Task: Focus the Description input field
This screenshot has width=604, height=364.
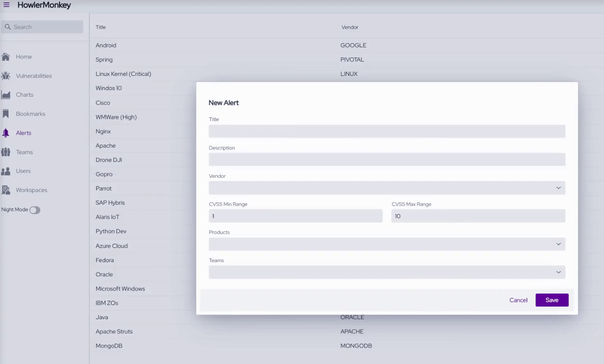Action: (387, 159)
